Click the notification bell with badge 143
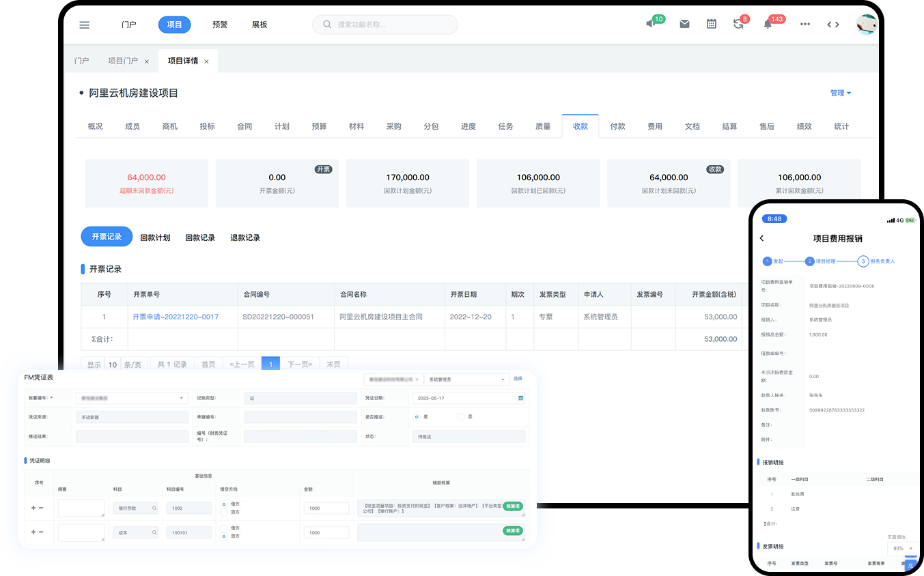Image resolution: width=924 pixels, height=576 pixels. click(768, 24)
